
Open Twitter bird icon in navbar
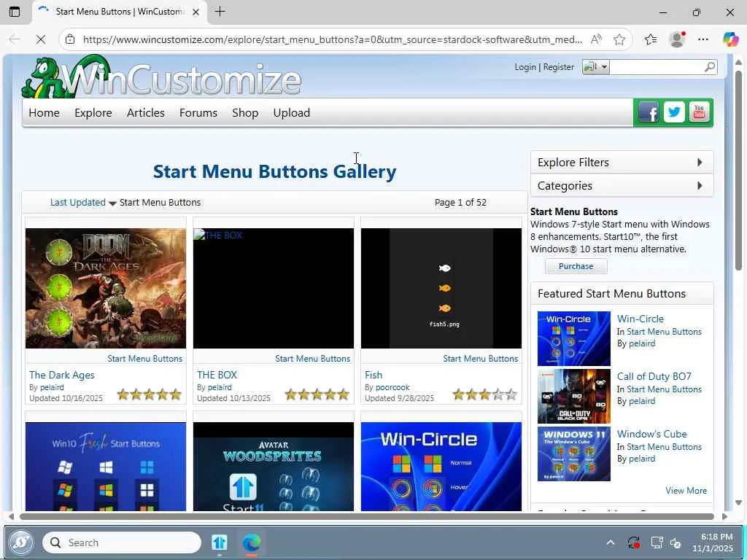674,113
